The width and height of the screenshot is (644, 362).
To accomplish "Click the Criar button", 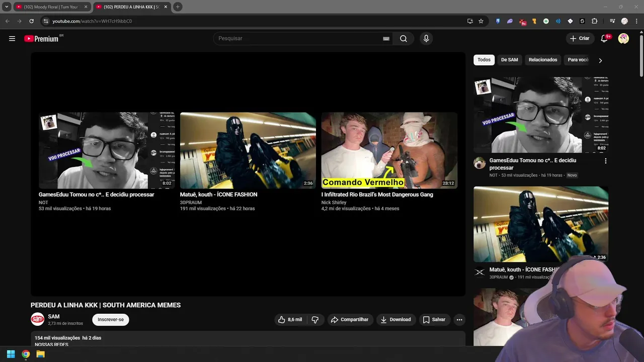I will click(580, 39).
